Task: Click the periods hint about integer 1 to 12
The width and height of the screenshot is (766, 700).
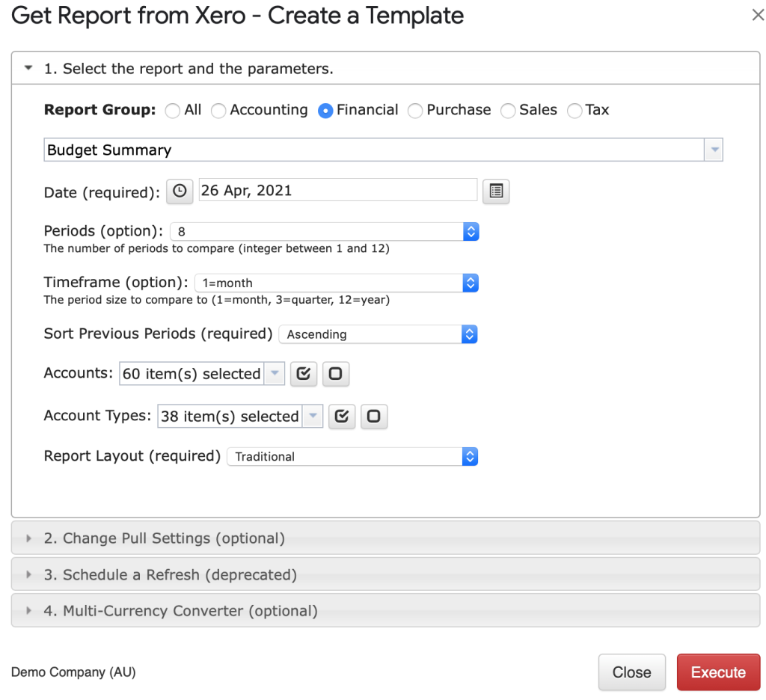Action: [216, 248]
